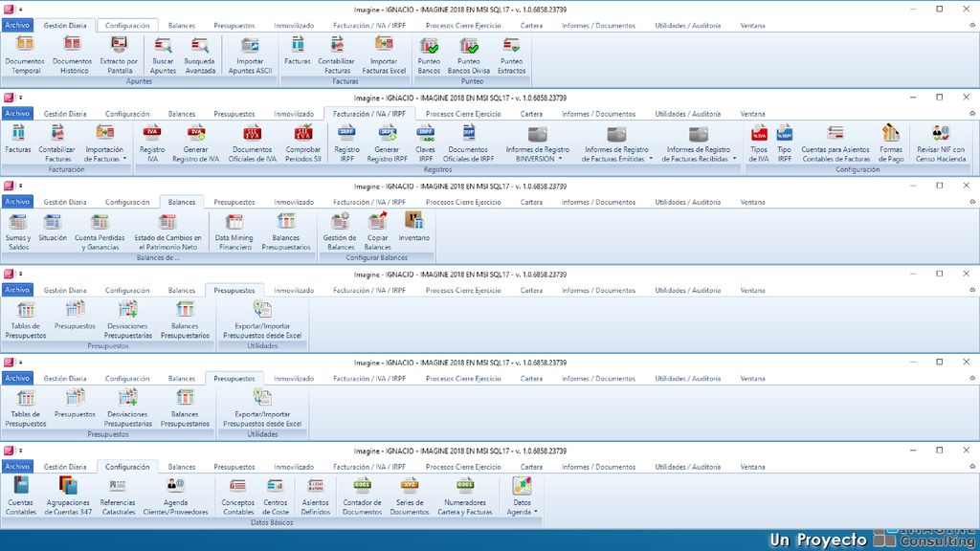This screenshot has height=551, width=980.
Task: Open Busqueda Avanzada search
Action: (x=200, y=55)
